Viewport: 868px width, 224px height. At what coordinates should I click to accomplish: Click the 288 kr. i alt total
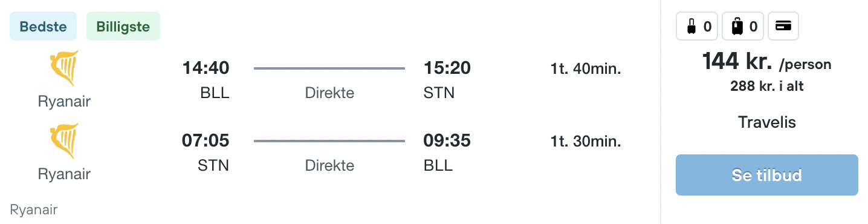(x=766, y=87)
